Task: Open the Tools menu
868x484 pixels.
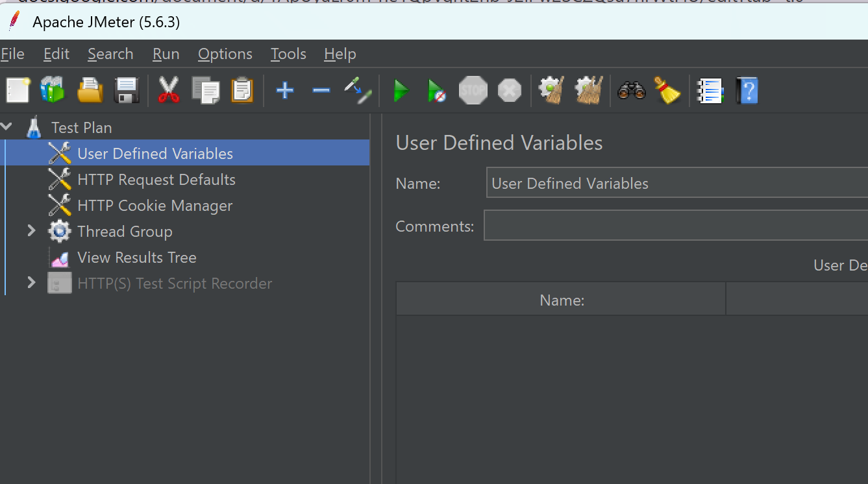Action: [288, 54]
